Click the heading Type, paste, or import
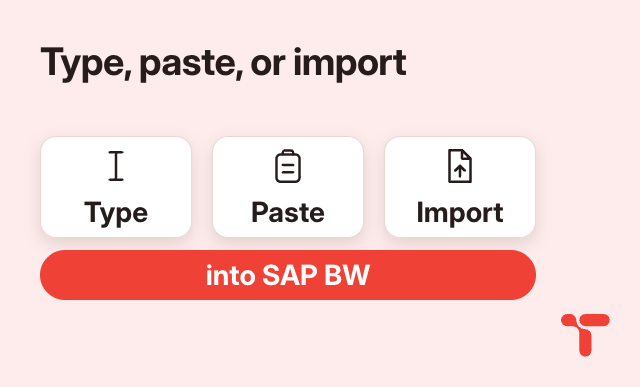Screen dimensions: 640x387 [x=223, y=64]
